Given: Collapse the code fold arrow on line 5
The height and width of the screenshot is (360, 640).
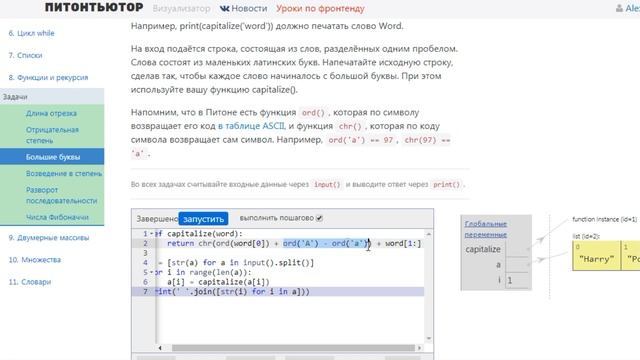Looking at the screenshot, I should click(152, 272).
